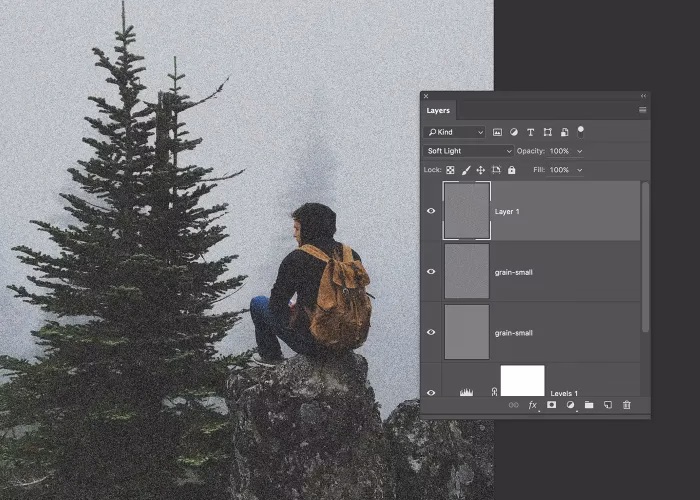Click the Levels 1 mask link chain
Screen dimensions: 700x500
(494, 392)
